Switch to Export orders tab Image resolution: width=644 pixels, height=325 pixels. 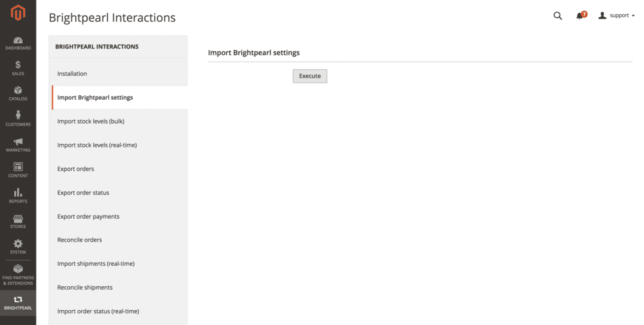(76, 169)
